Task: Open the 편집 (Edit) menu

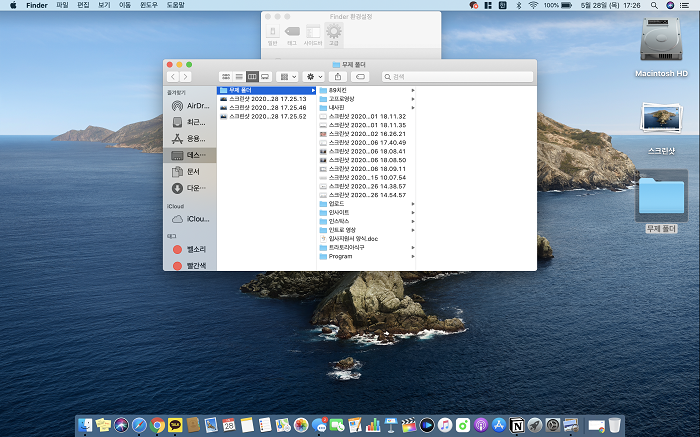Action: [83, 5]
